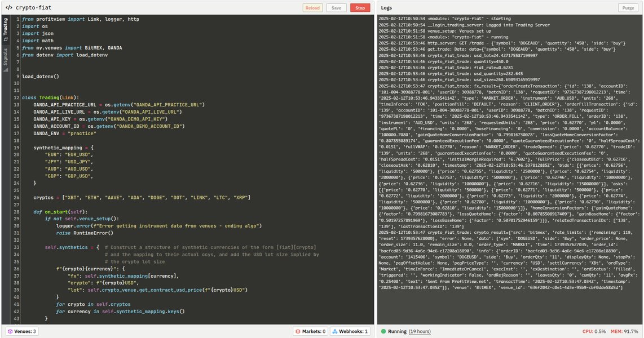Click 'for crypto in self.cryptos' line
The height and width of the screenshot is (338, 644).
coord(93,304)
